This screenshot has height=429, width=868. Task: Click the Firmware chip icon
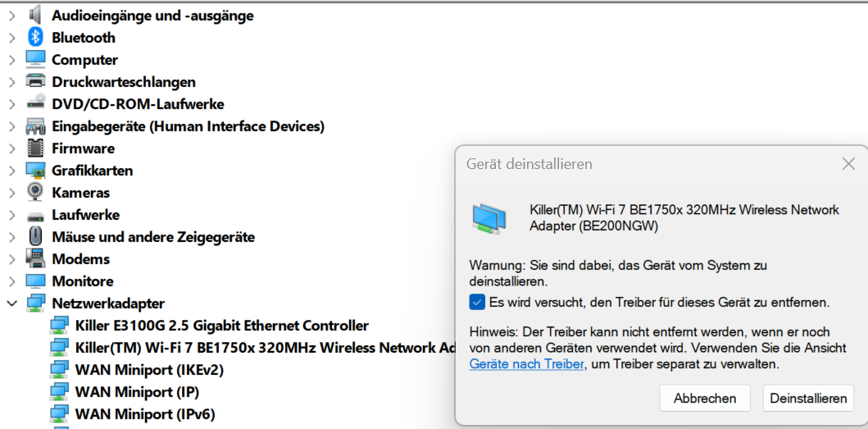click(35, 148)
